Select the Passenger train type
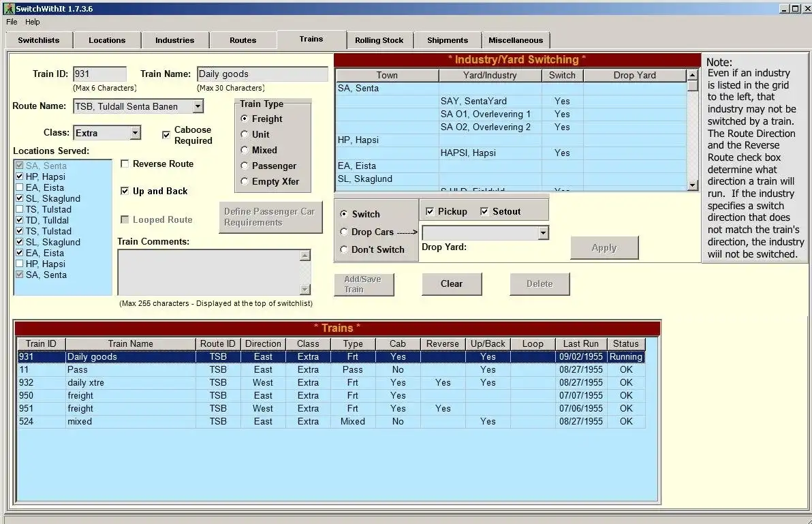812x524 pixels. click(244, 166)
